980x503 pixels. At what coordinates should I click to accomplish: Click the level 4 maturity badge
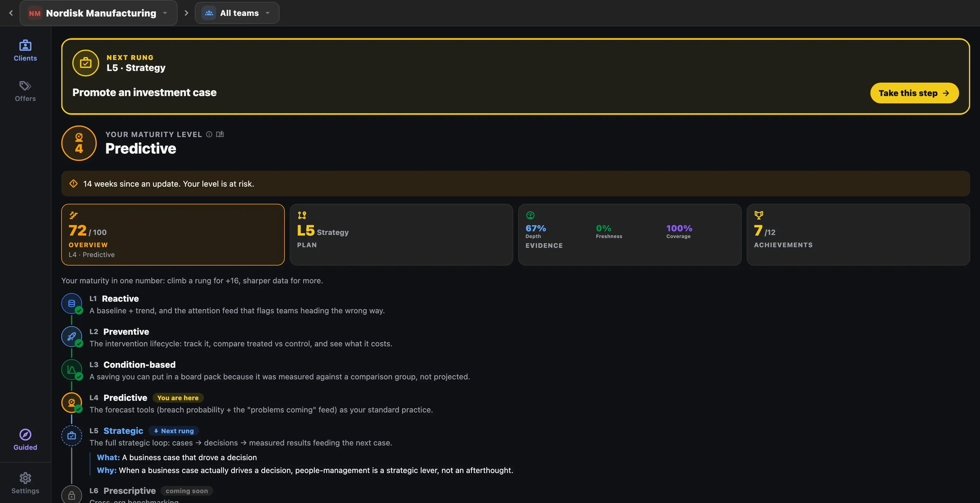[x=79, y=143]
